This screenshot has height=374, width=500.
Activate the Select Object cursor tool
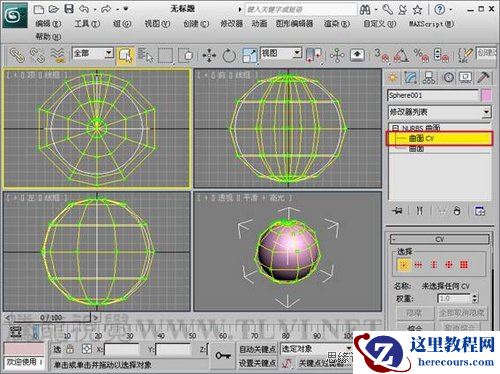point(126,56)
